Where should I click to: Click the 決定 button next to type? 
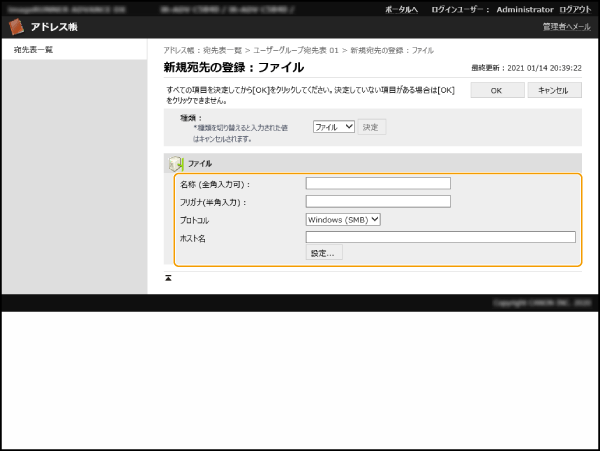tap(371, 127)
